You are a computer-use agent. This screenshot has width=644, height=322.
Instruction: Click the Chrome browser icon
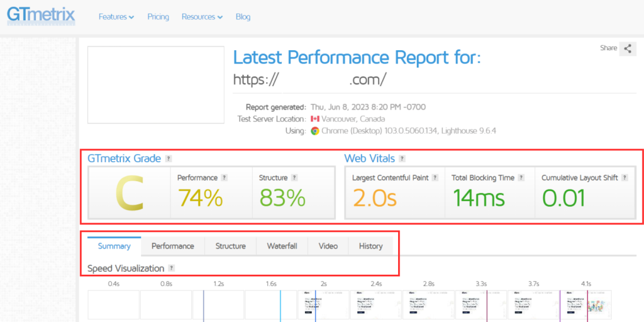point(315,131)
